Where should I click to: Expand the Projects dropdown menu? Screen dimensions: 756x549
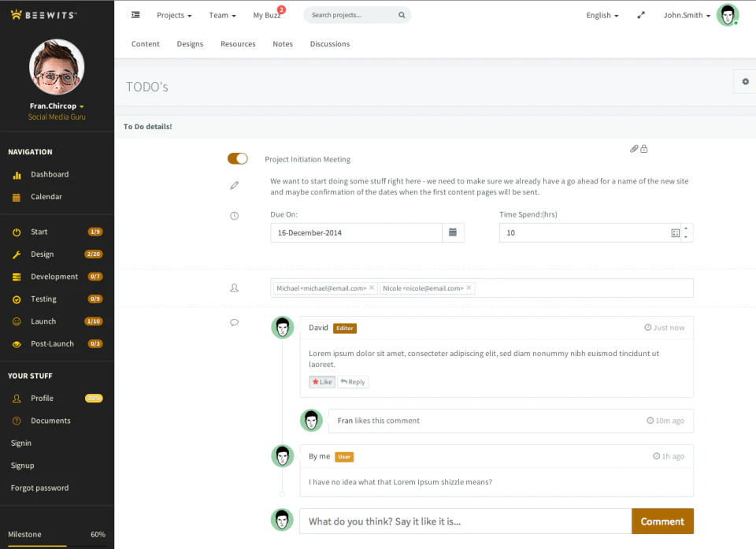(174, 15)
